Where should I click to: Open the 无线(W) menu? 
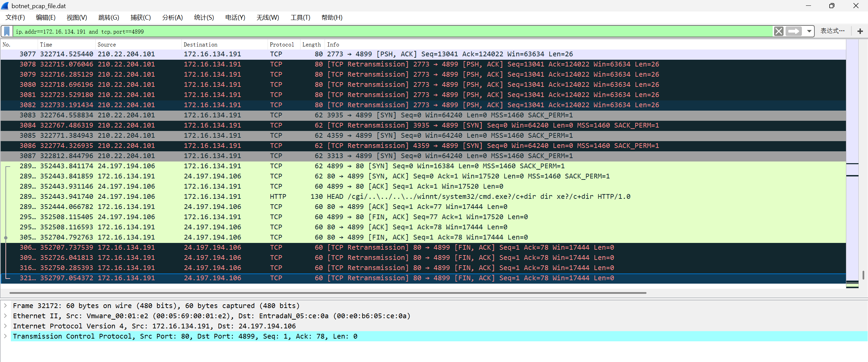click(268, 18)
